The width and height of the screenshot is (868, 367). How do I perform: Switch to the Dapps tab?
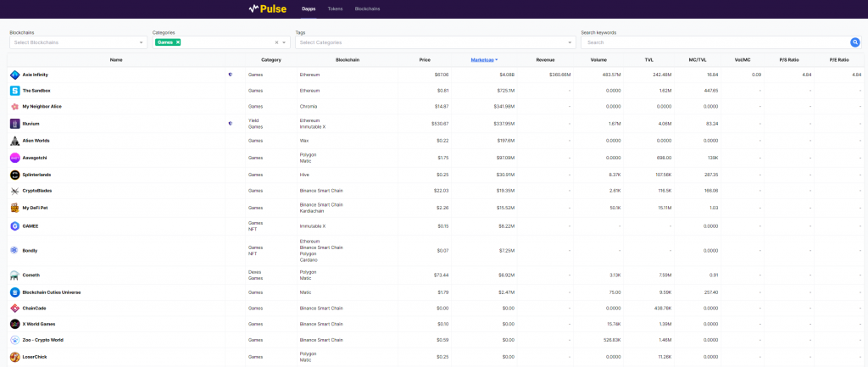pos(309,8)
